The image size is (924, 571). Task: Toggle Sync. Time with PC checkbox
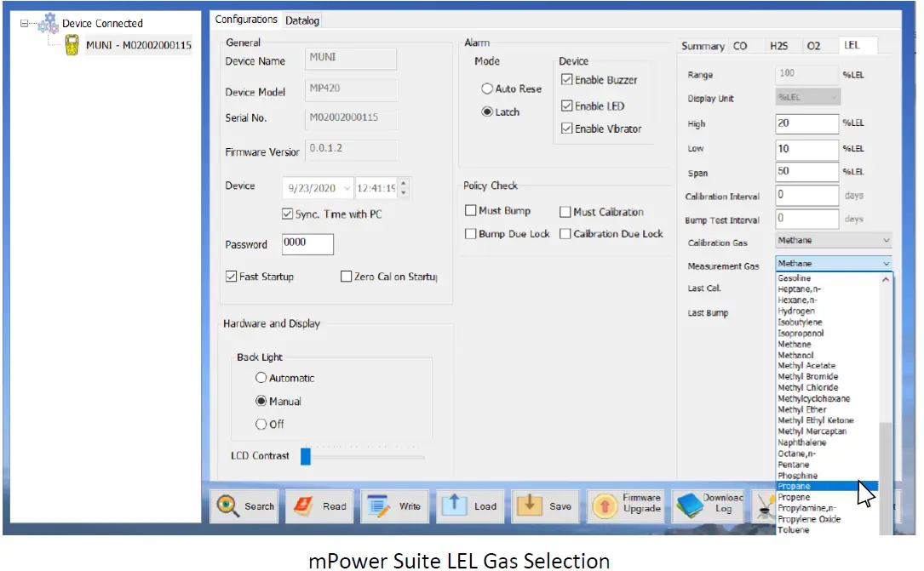pos(288,214)
